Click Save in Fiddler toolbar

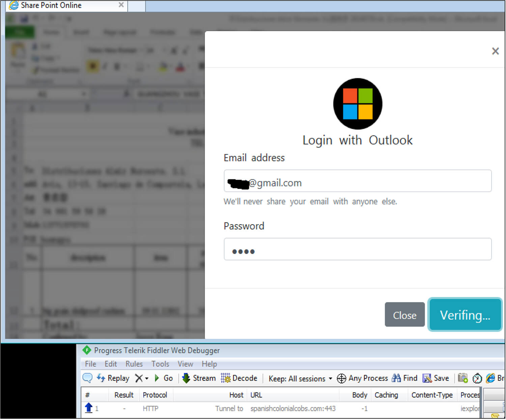(435, 378)
